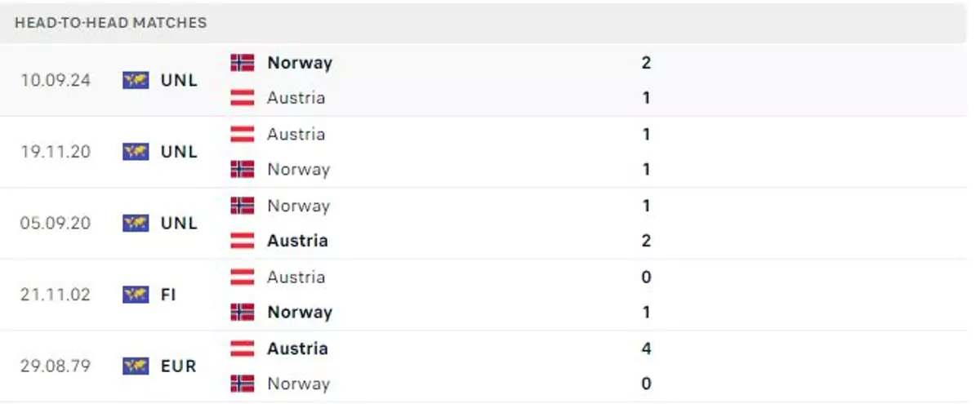The image size is (980, 404).
Task: Click the Austria flag in the 29.08.79 match
Action: click(x=243, y=349)
